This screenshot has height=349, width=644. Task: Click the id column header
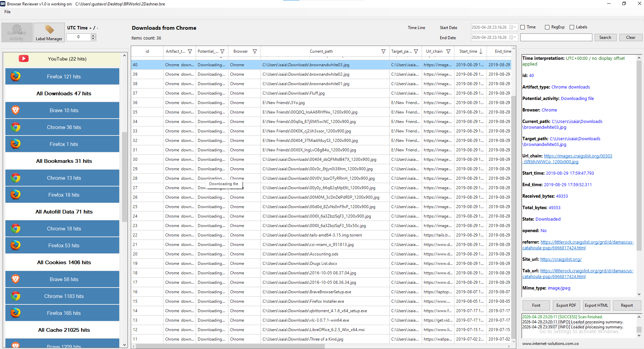[x=147, y=51]
